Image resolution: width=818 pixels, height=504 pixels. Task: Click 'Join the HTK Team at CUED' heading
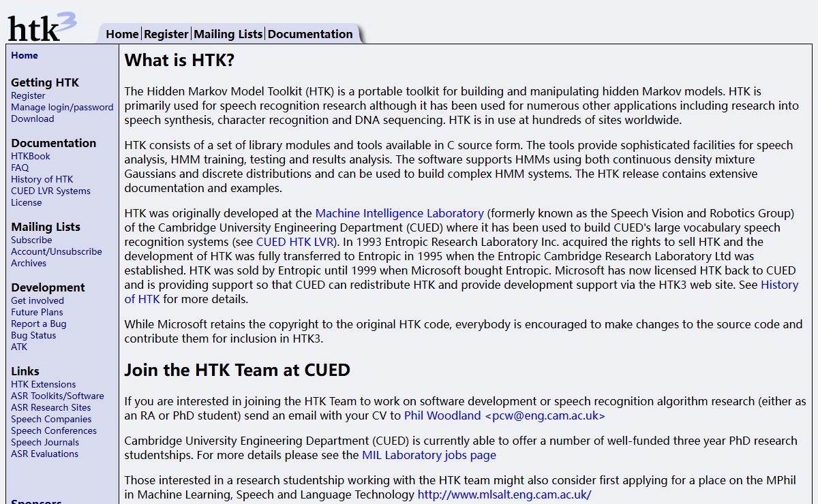pyautogui.click(x=237, y=370)
